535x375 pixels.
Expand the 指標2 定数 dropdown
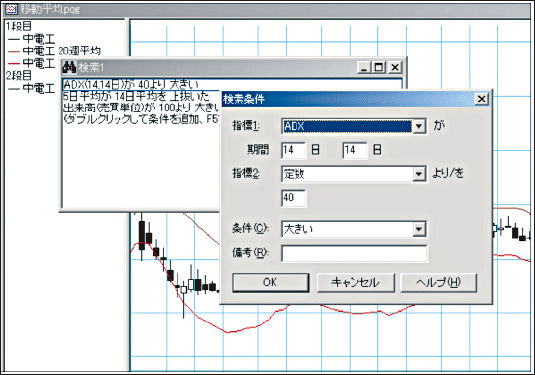[419, 174]
